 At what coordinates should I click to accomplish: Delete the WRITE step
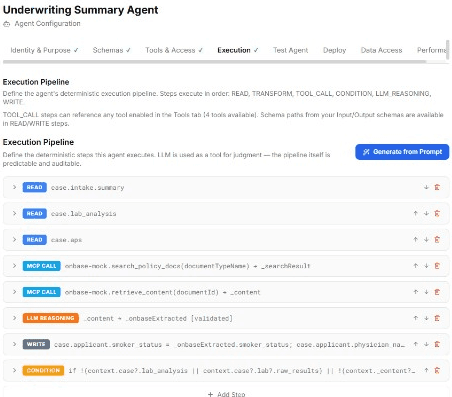[437, 344]
